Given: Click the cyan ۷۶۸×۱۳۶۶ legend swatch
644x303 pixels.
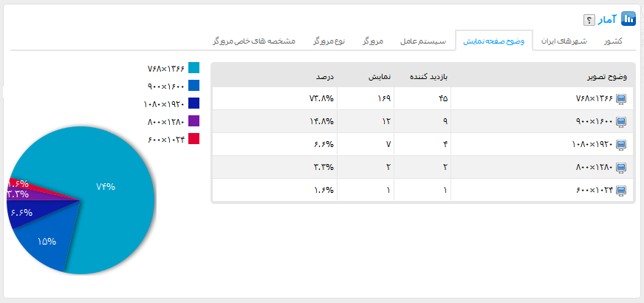Looking at the screenshot, I should [x=193, y=68].
